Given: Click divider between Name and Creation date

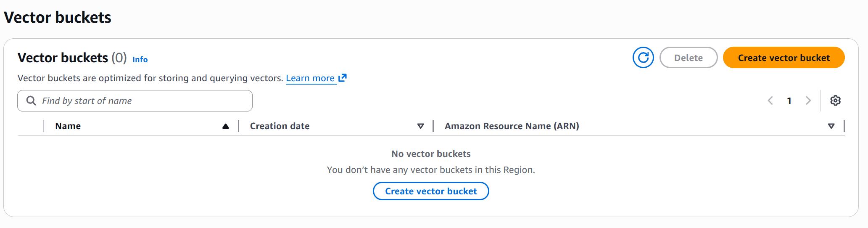Looking at the screenshot, I should coord(239,126).
